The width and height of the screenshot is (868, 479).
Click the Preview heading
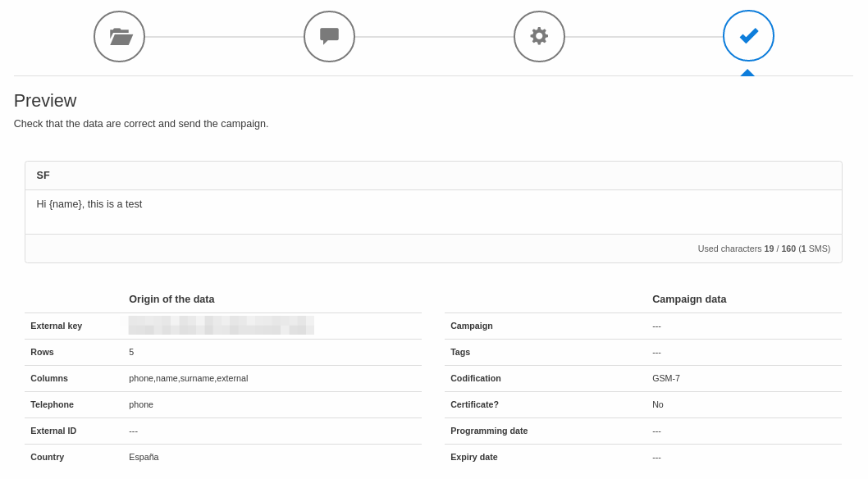pos(45,101)
